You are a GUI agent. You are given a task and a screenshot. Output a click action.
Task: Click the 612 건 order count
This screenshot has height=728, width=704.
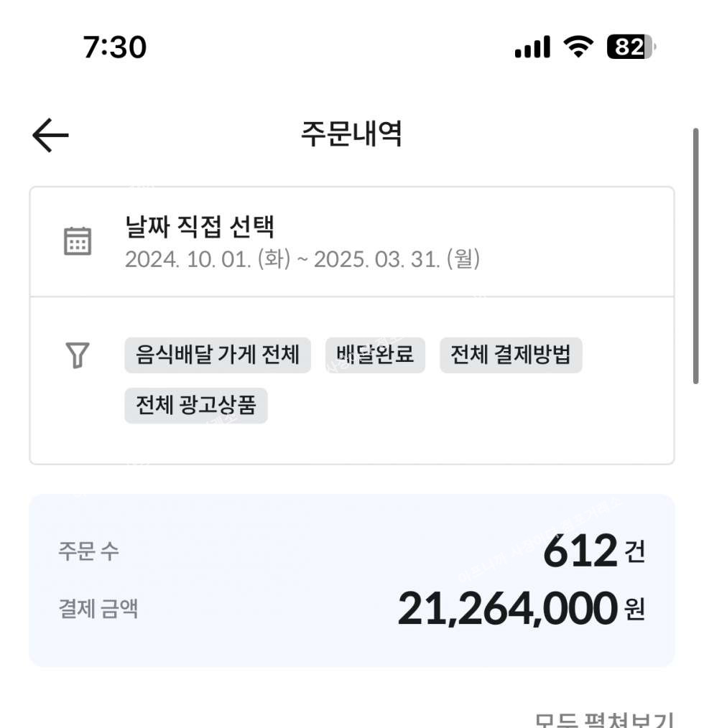coord(593,552)
